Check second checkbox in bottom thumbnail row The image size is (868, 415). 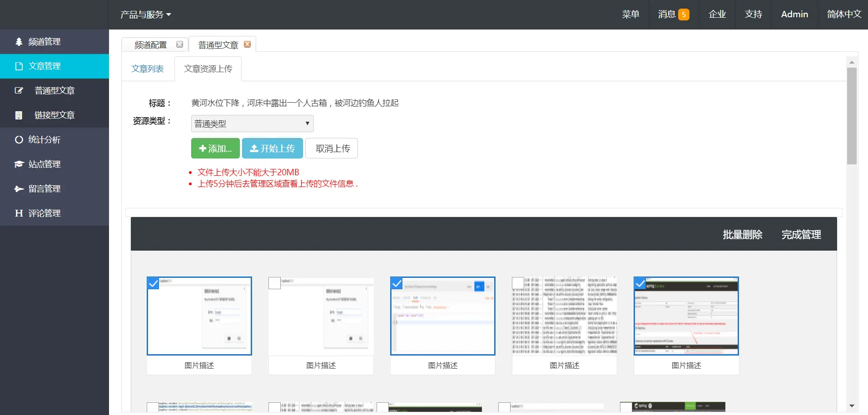(274, 408)
